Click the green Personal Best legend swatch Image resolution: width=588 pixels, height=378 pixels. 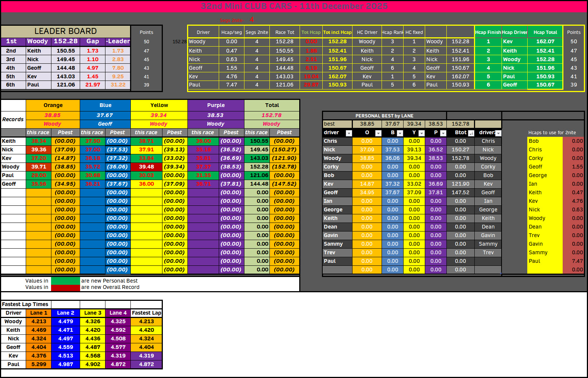[x=66, y=281]
